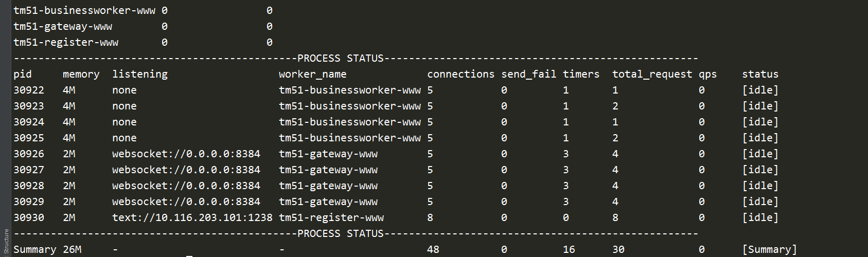The image size is (868, 257).
Task: Click pid 30922 in process list
Action: click(29, 90)
